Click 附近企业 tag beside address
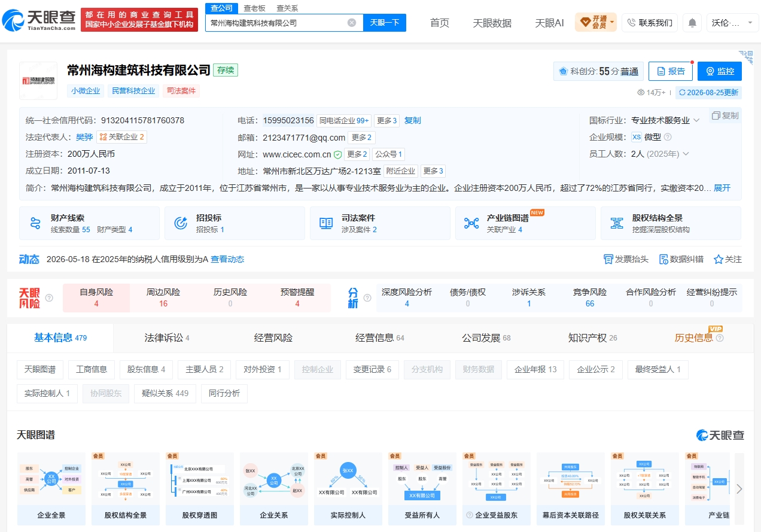This screenshot has width=761, height=532. [x=401, y=171]
